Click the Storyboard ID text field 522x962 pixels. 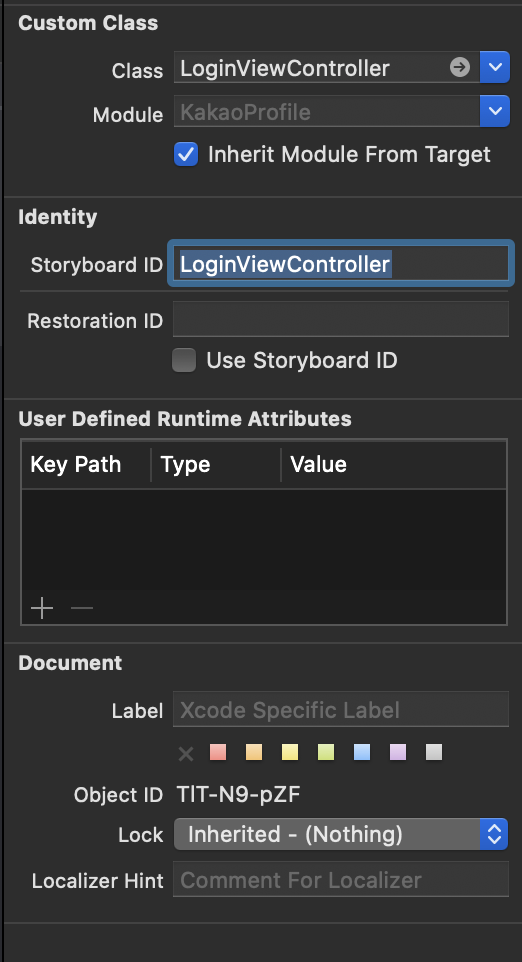click(x=341, y=264)
